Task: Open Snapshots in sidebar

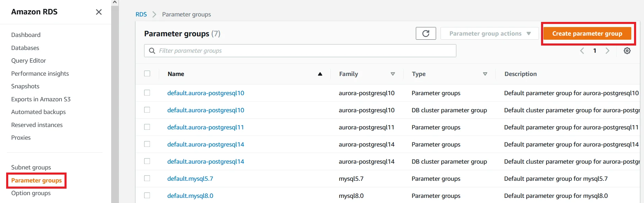Action: tap(25, 86)
